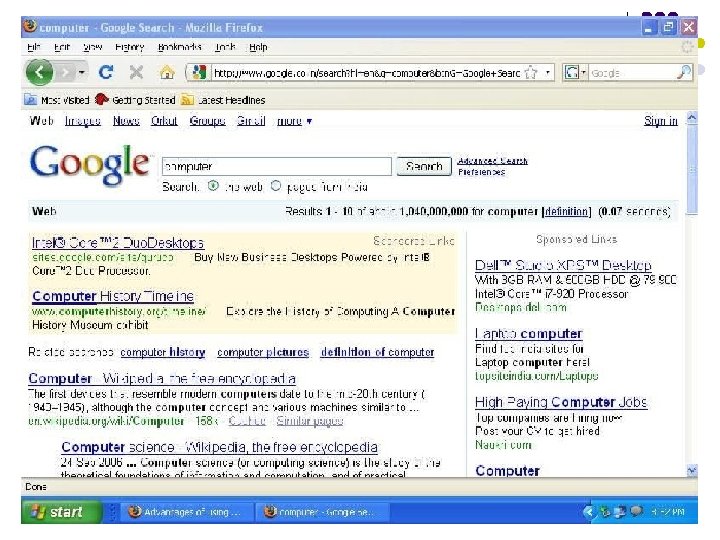Bookmark this page with the star icon

click(x=531, y=73)
